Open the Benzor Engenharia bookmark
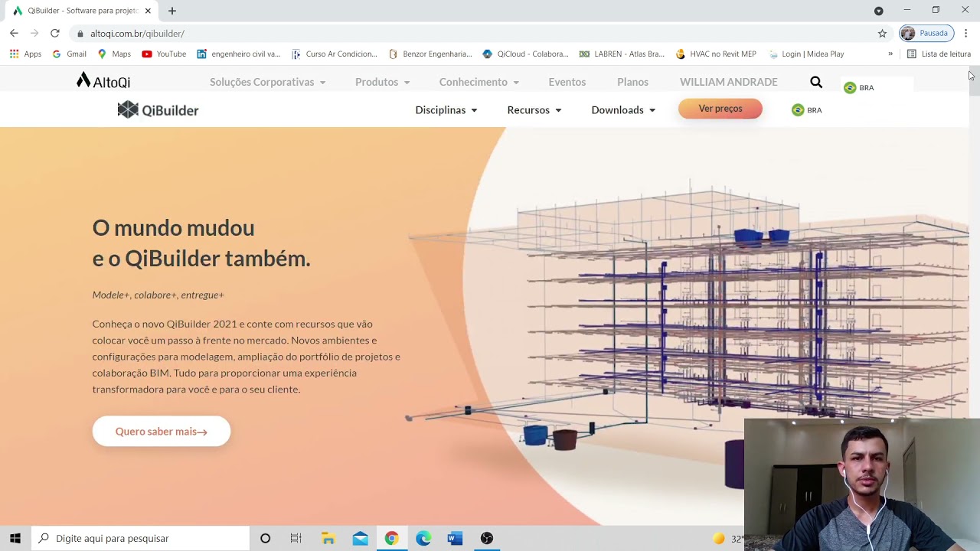 430,54
